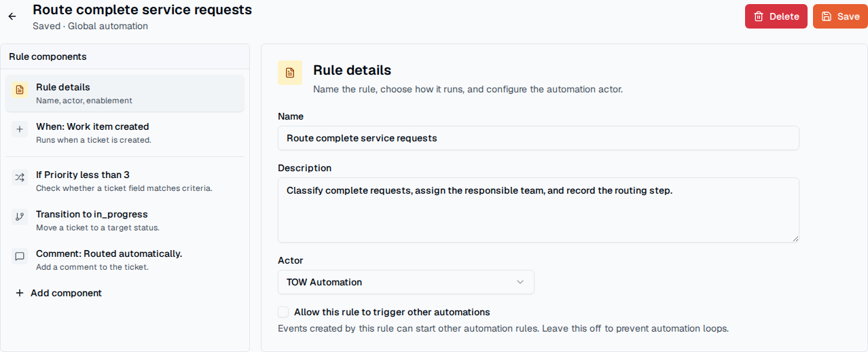Select Comment: Routed automatically action
The height and width of the screenshot is (352, 868).
click(x=125, y=260)
